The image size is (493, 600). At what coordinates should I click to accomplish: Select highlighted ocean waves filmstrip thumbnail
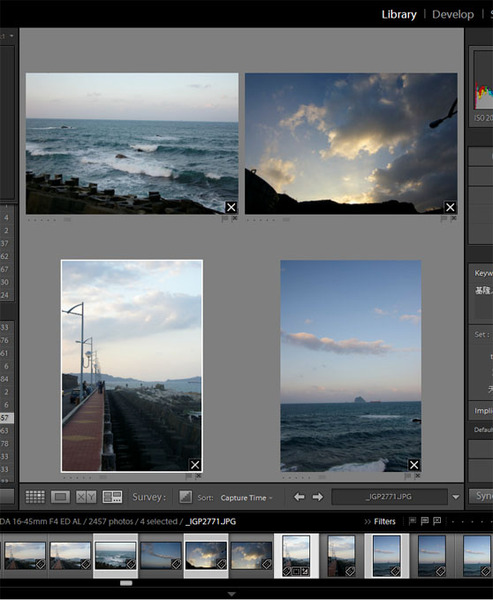(115, 556)
